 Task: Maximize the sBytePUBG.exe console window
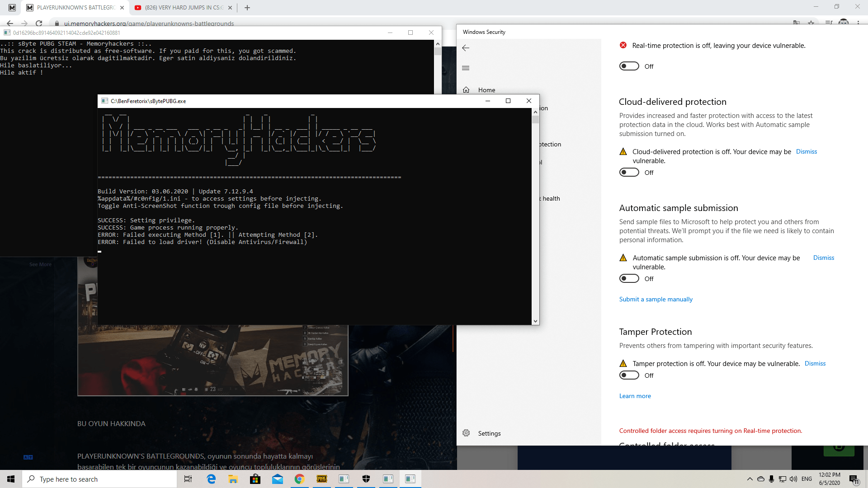point(508,101)
